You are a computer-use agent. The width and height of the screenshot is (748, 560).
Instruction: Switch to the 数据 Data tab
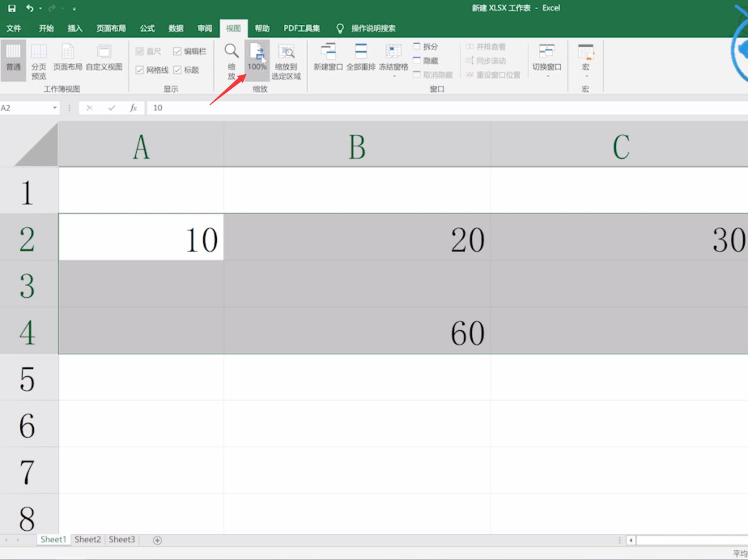176,28
